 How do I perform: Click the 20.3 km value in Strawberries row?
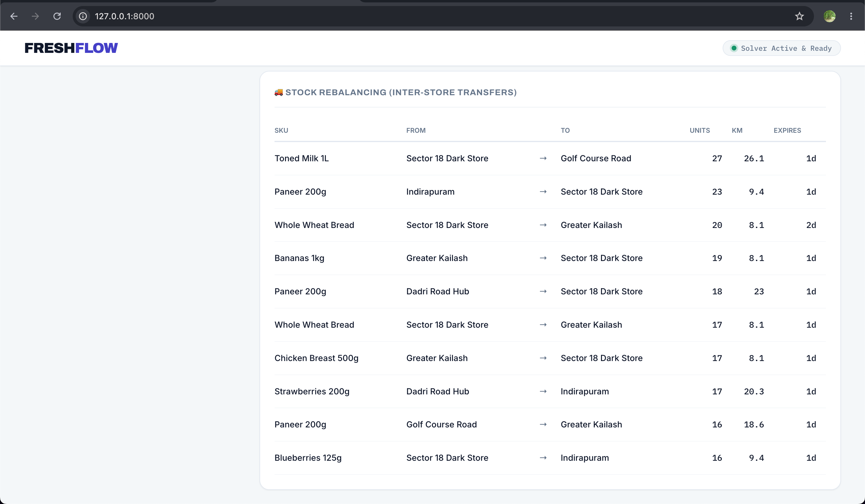(754, 391)
